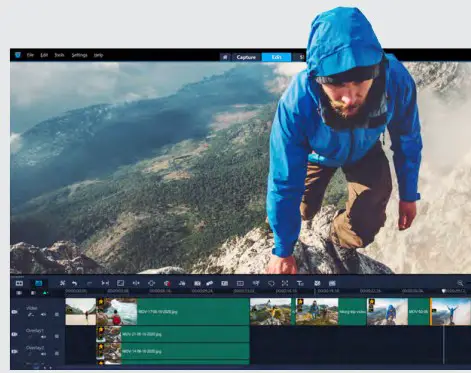Click the mask creator toolbar icon

(x=256, y=283)
